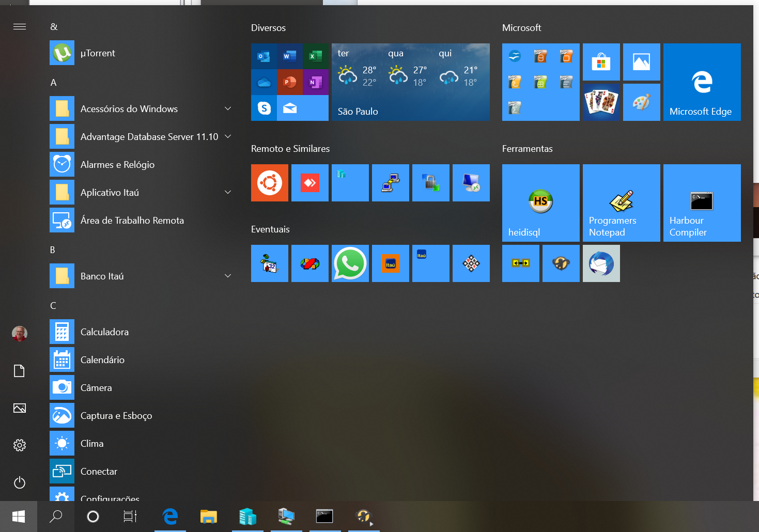Open the WhatsApp tile
Screen dimensions: 759x532
[350, 263]
